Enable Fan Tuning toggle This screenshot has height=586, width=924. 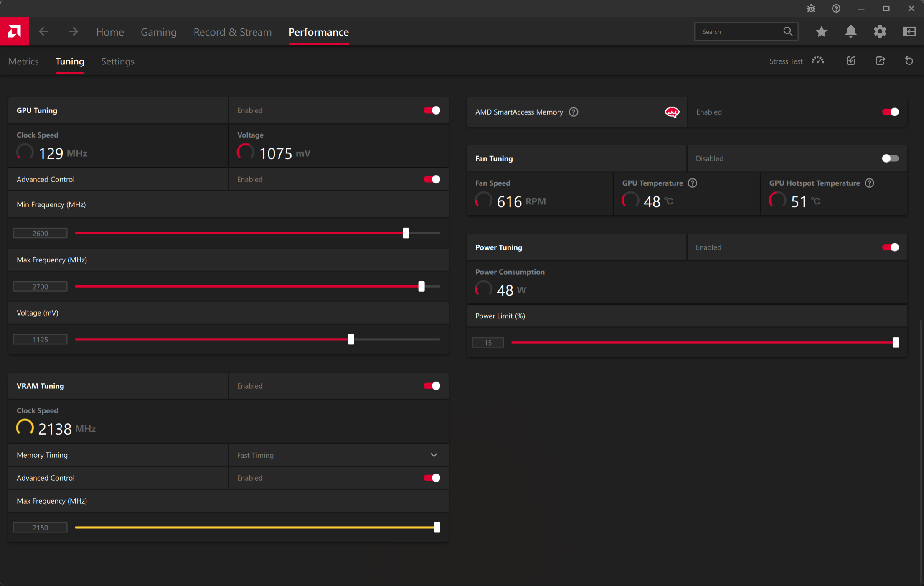pyautogui.click(x=890, y=158)
